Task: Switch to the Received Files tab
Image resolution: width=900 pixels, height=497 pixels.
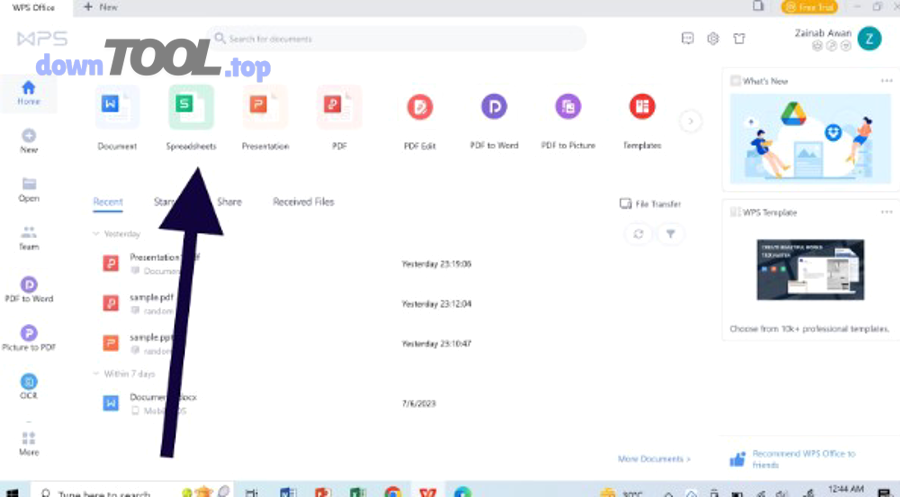Action: [x=303, y=202]
